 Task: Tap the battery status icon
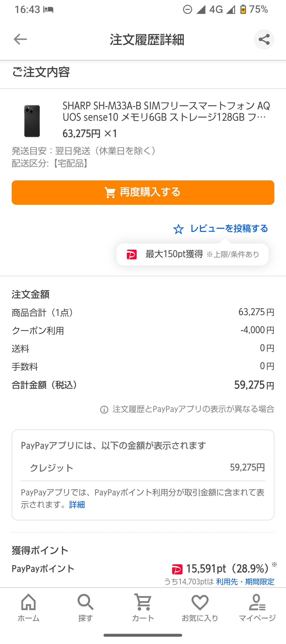[243, 10]
